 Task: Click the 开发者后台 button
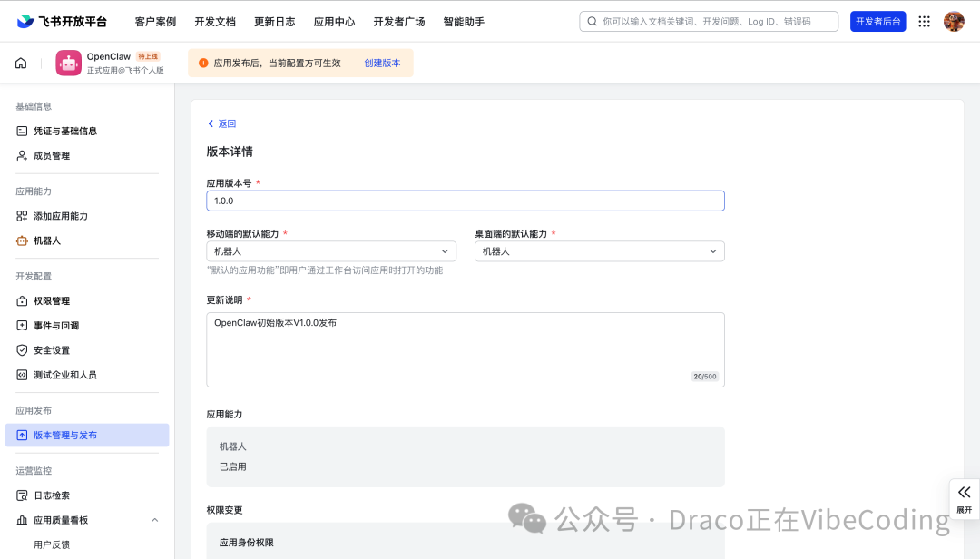(877, 21)
